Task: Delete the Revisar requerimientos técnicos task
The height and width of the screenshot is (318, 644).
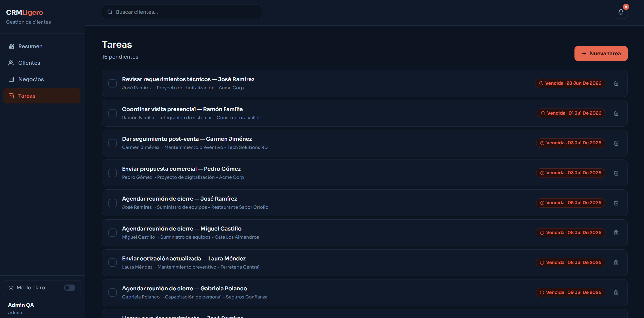Action: pyautogui.click(x=616, y=83)
